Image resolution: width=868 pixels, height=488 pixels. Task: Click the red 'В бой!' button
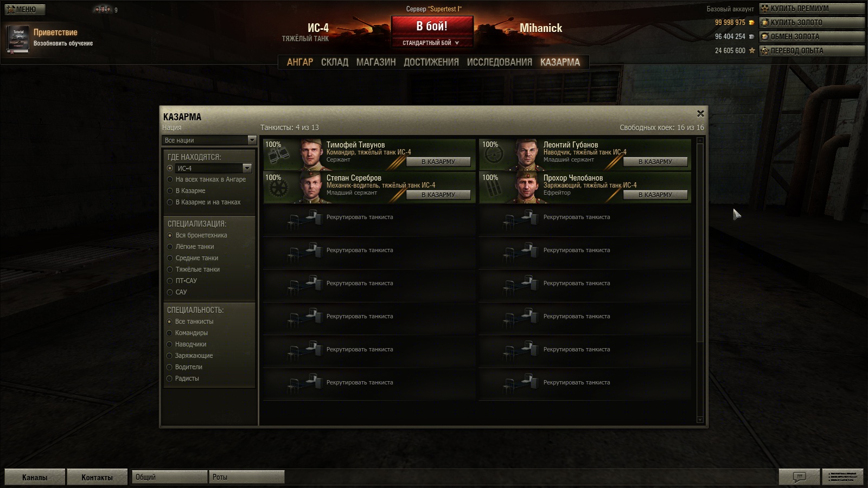pos(432,26)
